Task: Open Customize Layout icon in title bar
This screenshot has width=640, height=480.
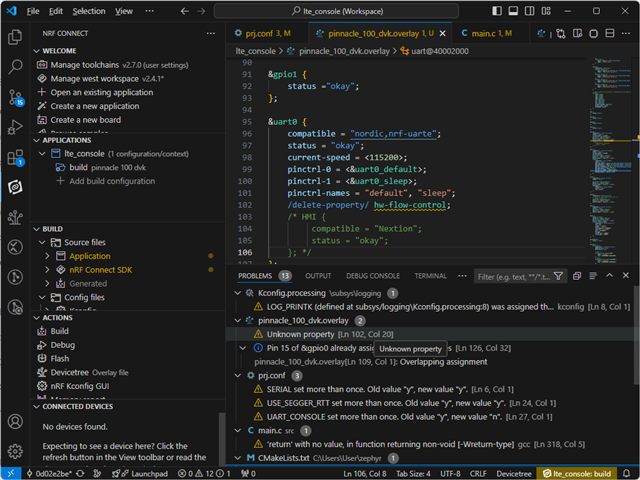Action: (546, 11)
